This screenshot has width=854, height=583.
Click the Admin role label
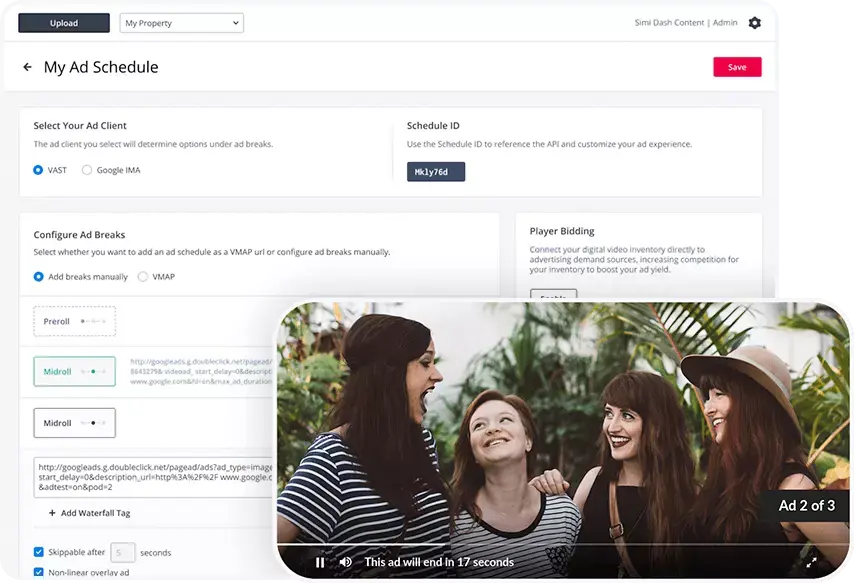(725, 23)
